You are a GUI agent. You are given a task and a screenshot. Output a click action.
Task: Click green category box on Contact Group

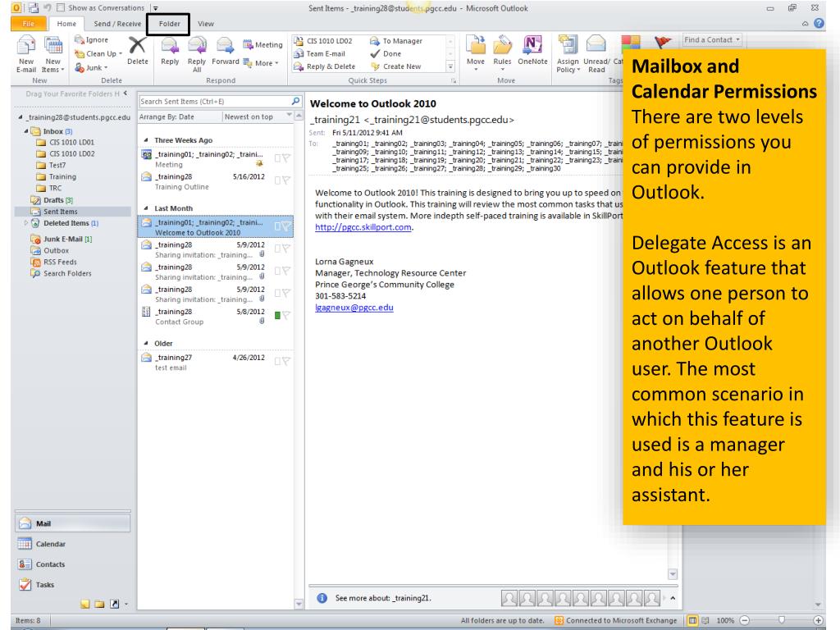pyautogui.click(x=277, y=316)
